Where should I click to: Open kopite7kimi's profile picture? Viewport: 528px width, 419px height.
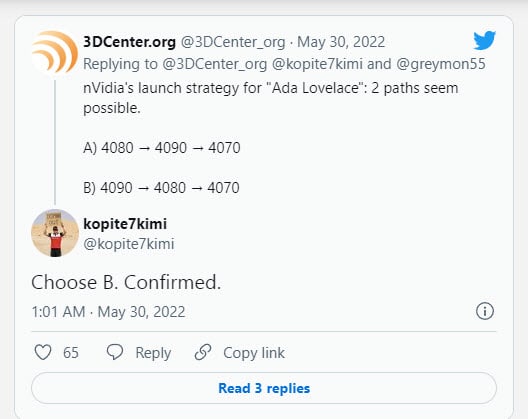(x=55, y=233)
